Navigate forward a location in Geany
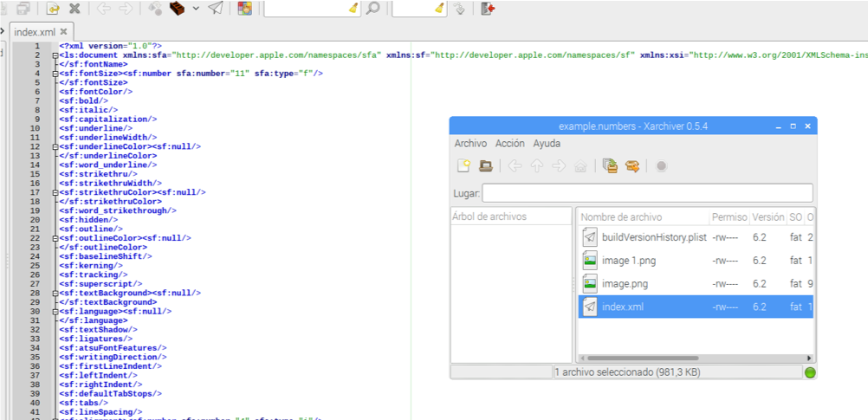This screenshot has width=868, height=420. 126,9
